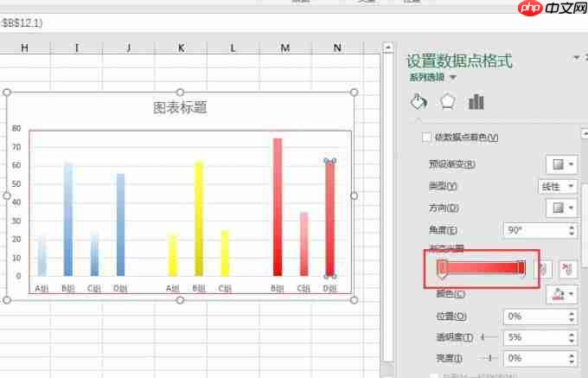Open the Fill & Line paint bucket tab
The height and width of the screenshot is (378, 588).
click(x=419, y=101)
